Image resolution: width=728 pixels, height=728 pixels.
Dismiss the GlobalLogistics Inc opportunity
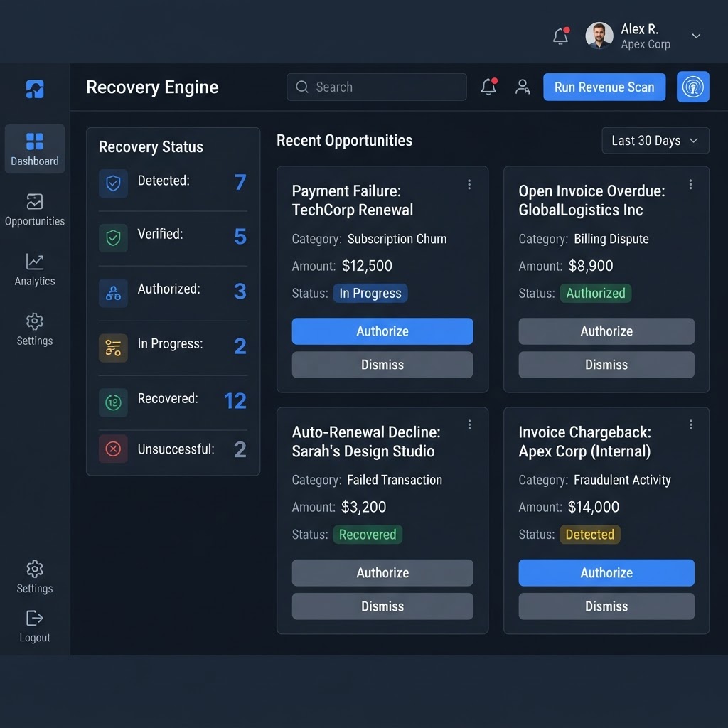[606, 365]
